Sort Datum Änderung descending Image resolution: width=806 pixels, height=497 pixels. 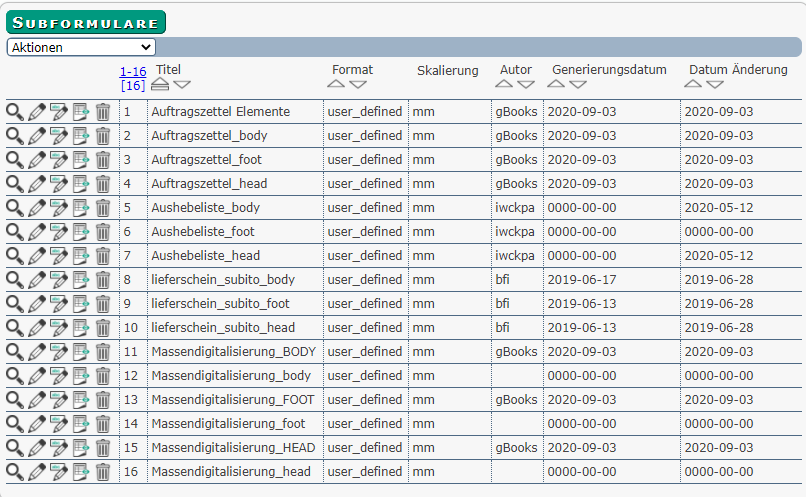click(715, 84)
